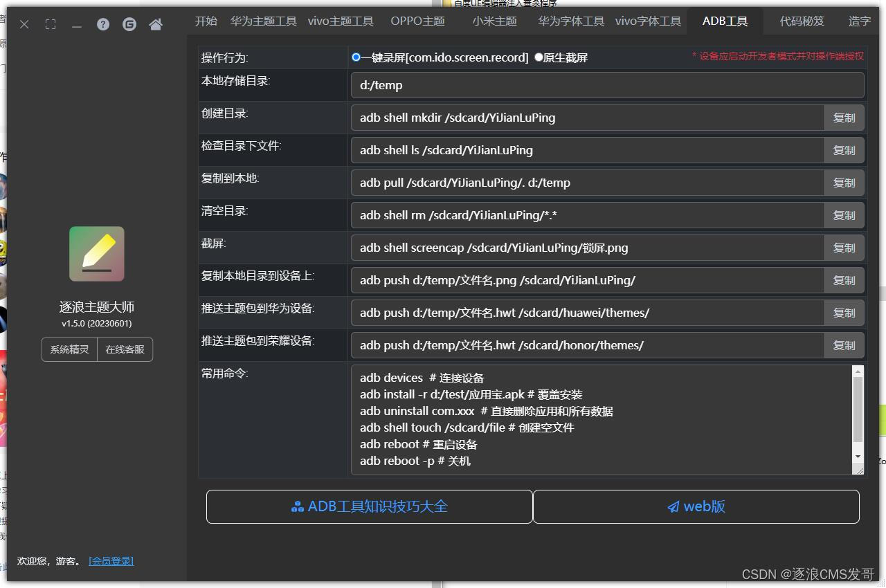This screenshot has height=588, width=886.
Task: Open ADB工具知识技巧大全 button
Action: click(370, 506)
